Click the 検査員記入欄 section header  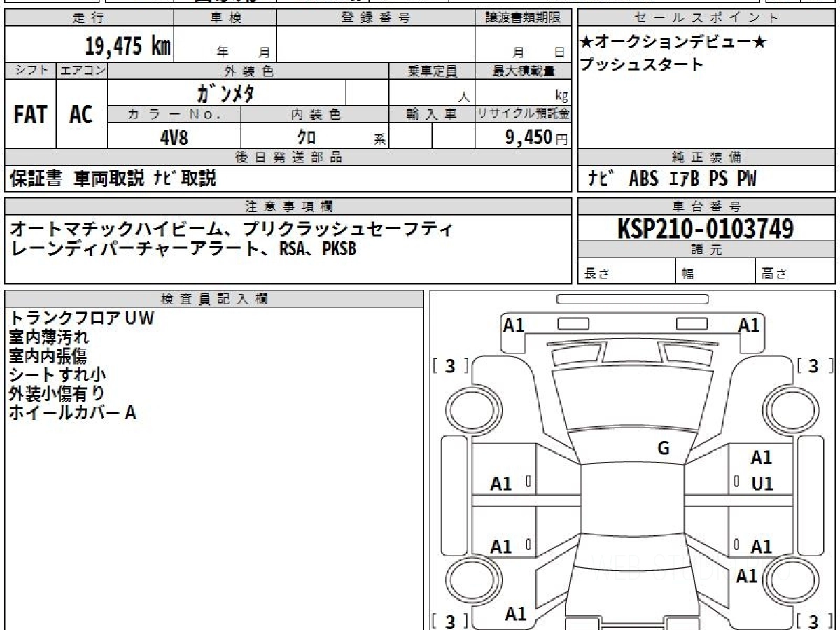214,299
